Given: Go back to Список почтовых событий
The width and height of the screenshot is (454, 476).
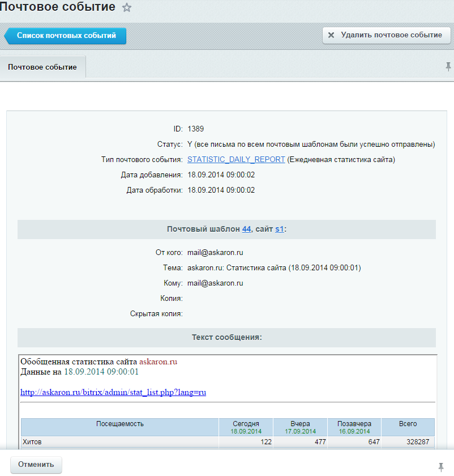Looking at the screenshot, I should click(66, 36).
